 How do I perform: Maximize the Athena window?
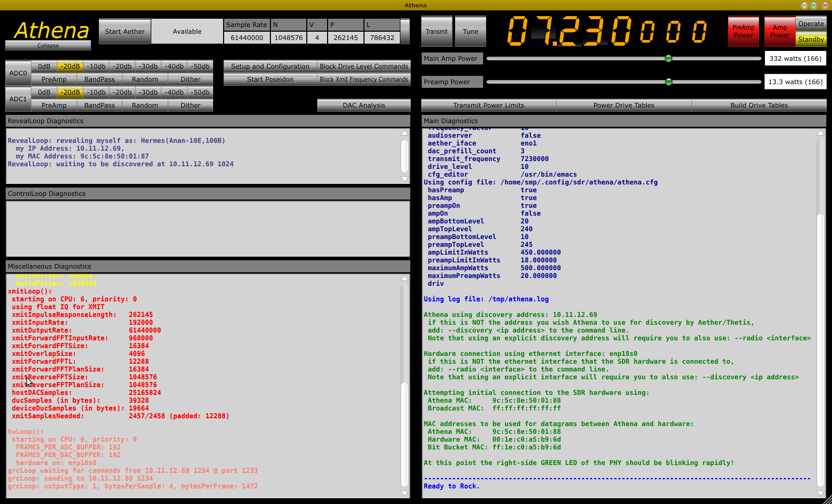(x=814, y=5)
